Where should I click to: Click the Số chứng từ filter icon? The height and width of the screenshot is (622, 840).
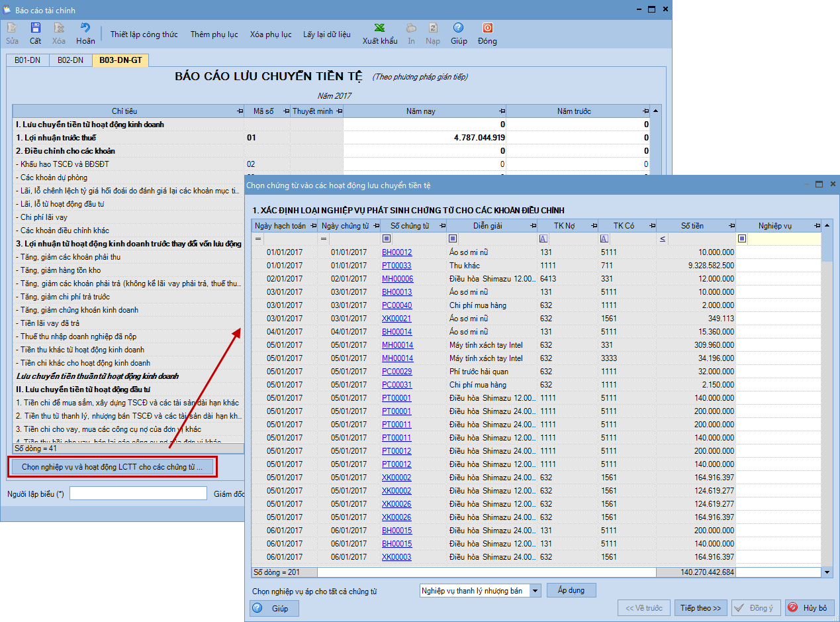pyautogui.click(x=387, y=238)
